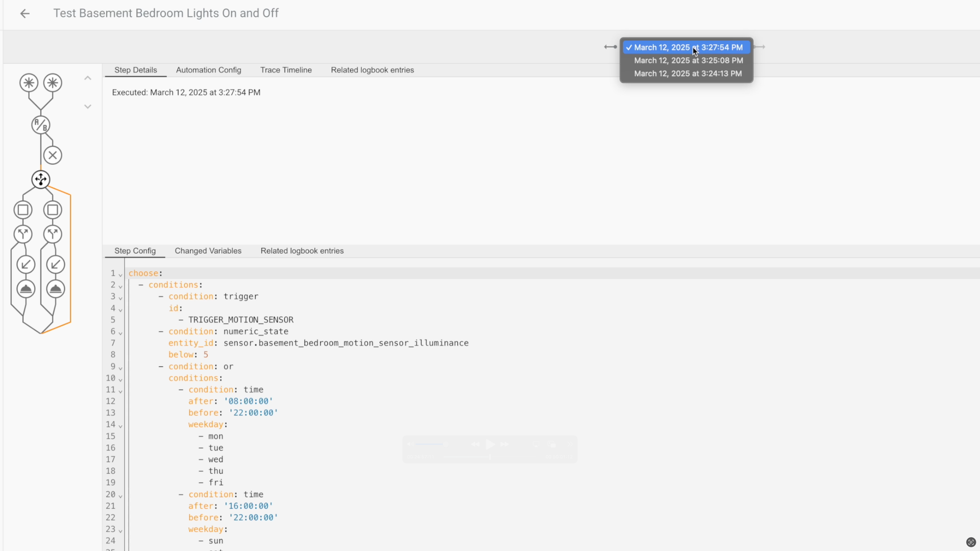Select the left square option node
The image size is (980, 551).
pos(23,210)
